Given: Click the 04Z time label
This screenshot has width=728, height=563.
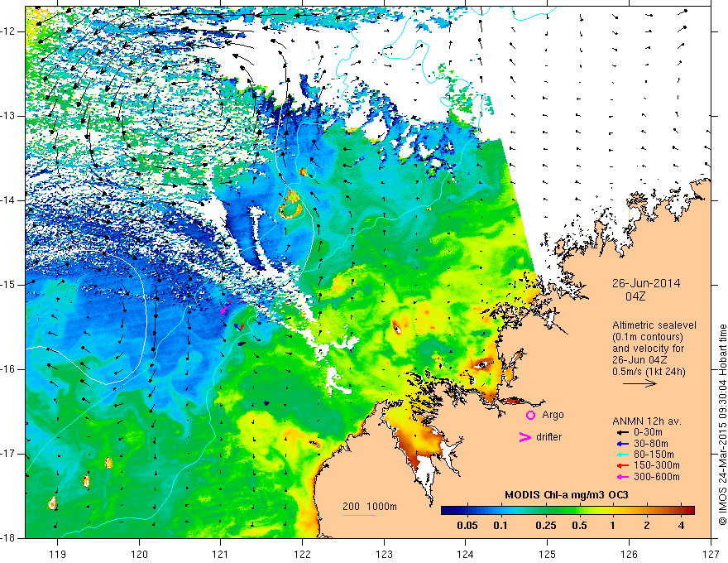Looking at the screenshot, I should click(635, 296).
